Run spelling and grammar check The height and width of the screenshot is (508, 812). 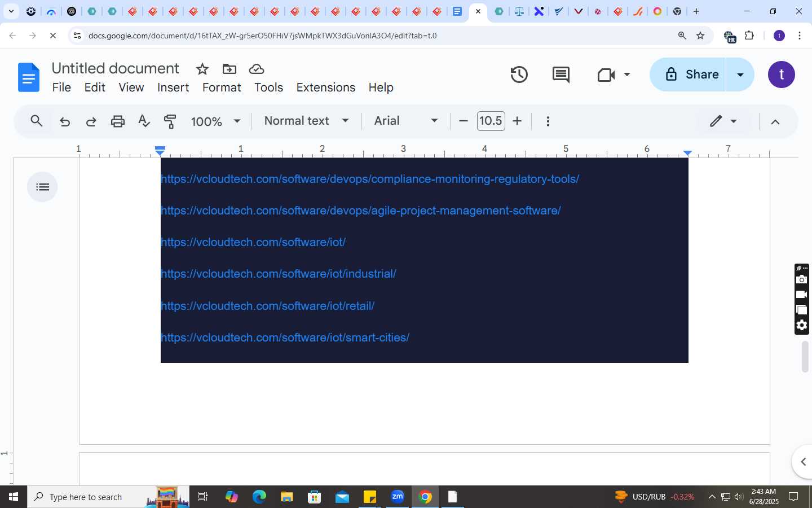coord(144,121)
